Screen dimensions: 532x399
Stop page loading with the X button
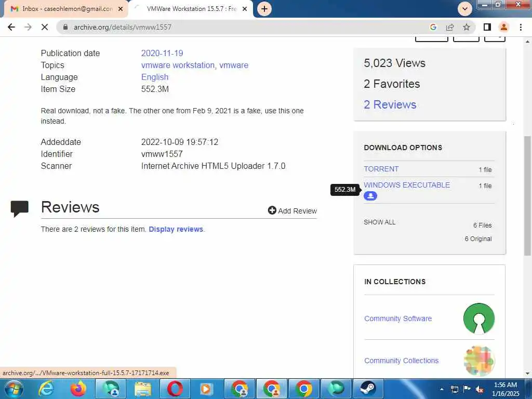pyautogui.click(x=45, y=27)
